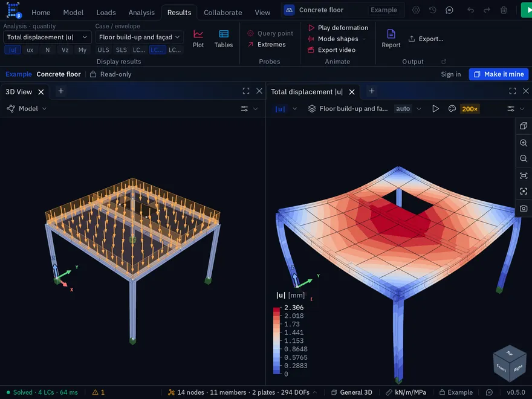Export the deformation video
This screenshot has width=532, height=399.
point(332,50)
